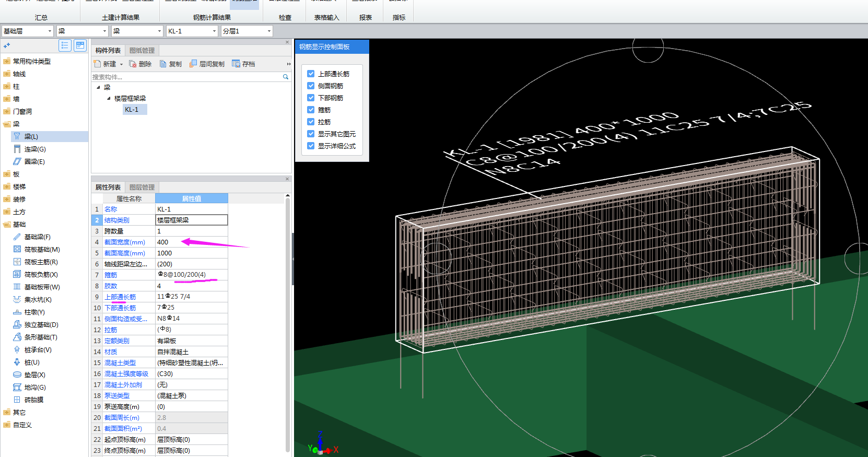This screenshot has width=868, height=457.
Task: Switch to the 图层管理 tab
Action: tap(142, 188)
